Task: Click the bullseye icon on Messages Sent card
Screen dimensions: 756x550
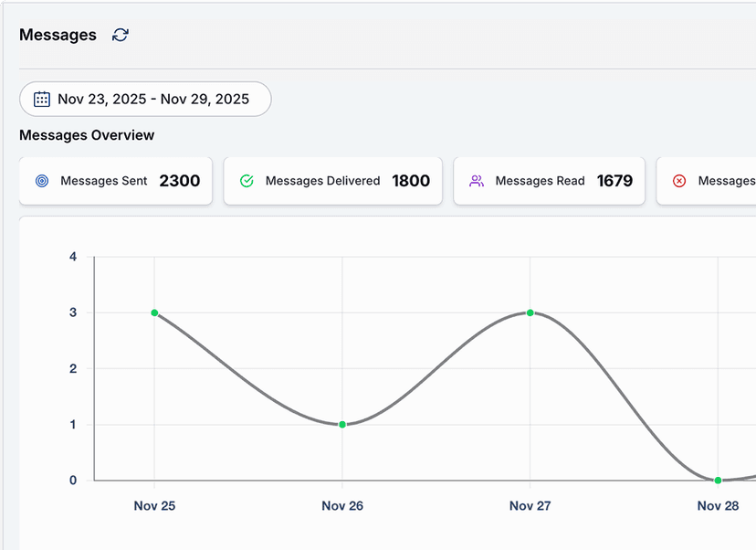Action: pos(41,181)
